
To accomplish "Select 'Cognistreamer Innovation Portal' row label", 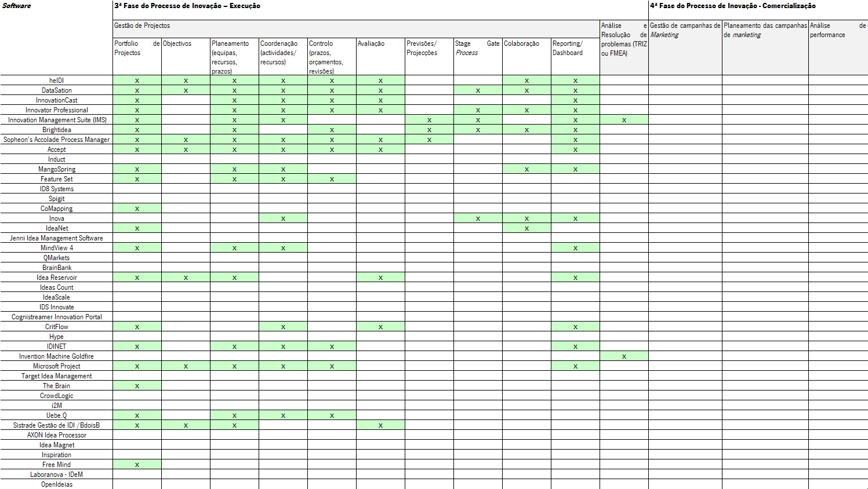I will tap(57, 317).
